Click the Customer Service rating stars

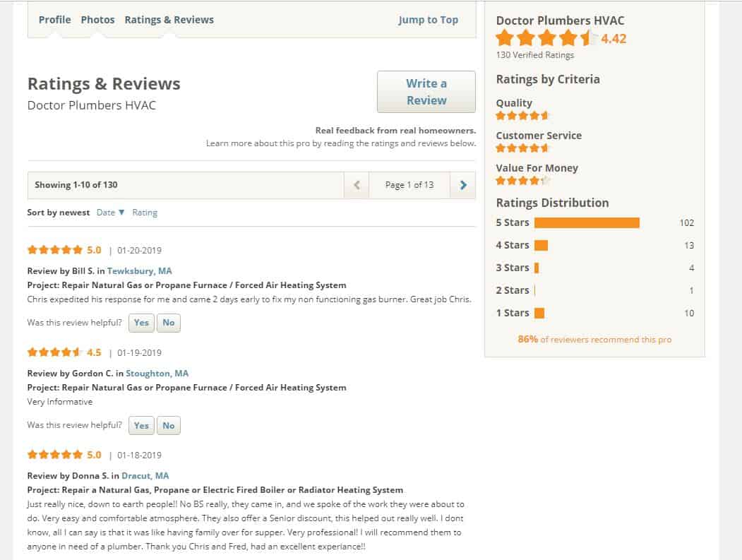(522, 148)
